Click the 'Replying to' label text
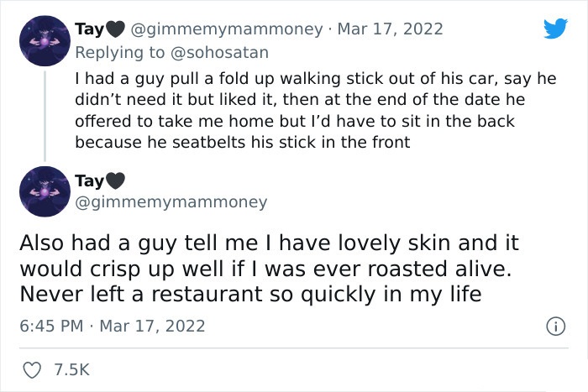This screenshot has width=588, height=392. [120, 53]
